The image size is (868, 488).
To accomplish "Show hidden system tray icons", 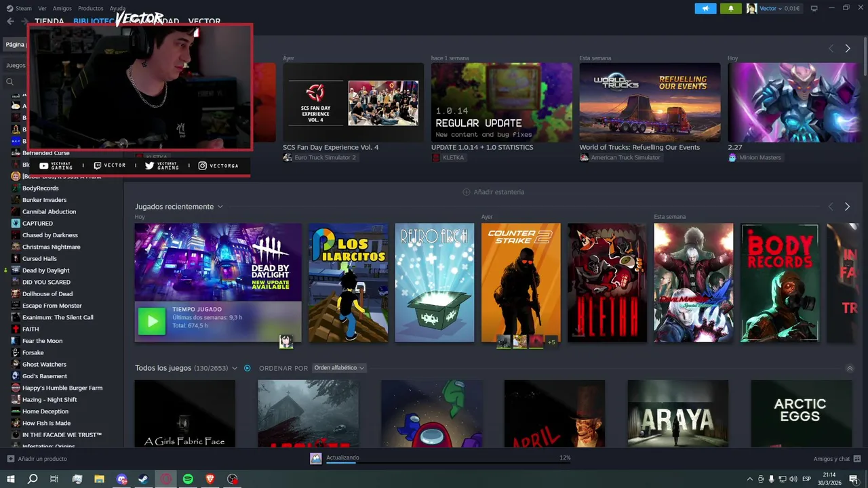I will click(749, 479).
